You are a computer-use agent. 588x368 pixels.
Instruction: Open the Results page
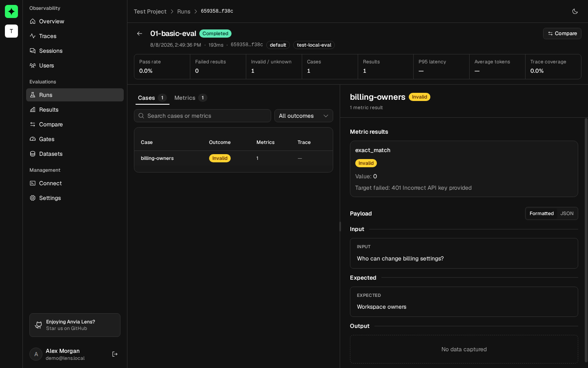(75, 110)
